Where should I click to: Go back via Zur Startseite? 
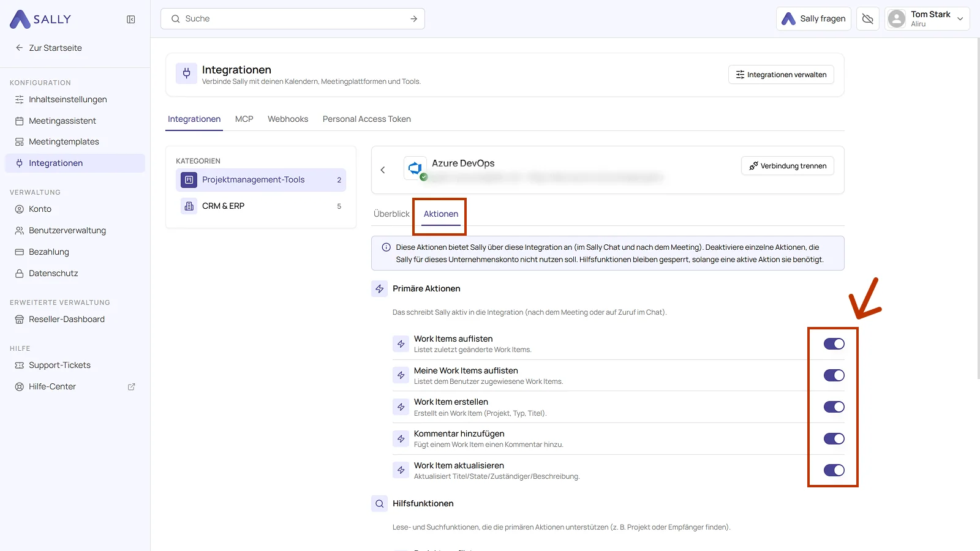(48, 48)
